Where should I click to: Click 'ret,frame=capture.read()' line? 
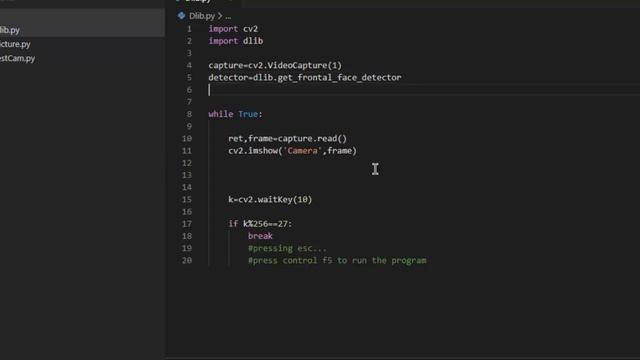click(x=287, y=138)
